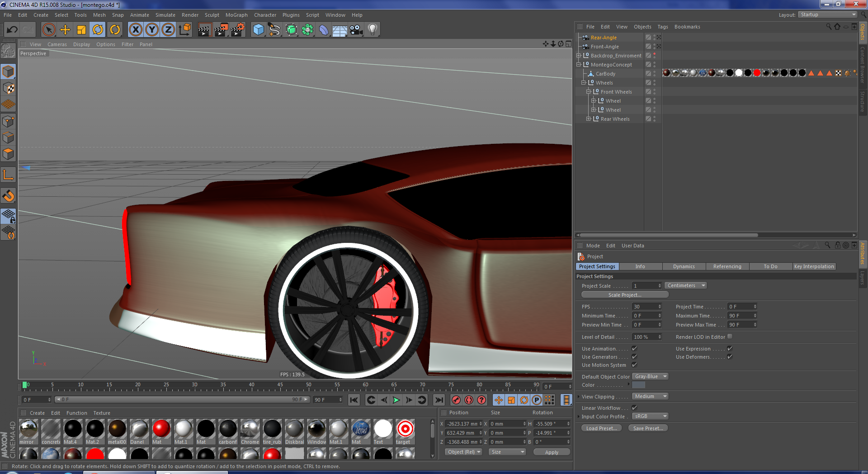Collapse the Front Wheels group
868x474 pixels.
(x=588, y=92)
